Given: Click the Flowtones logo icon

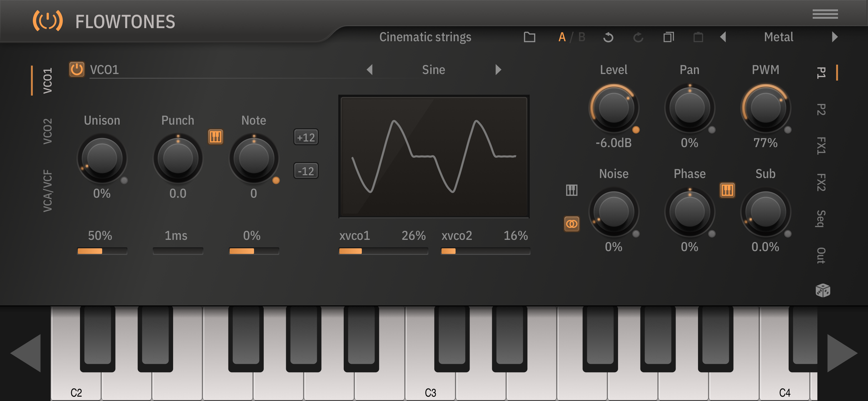Looking at the screenshot, I should [47, 21].
